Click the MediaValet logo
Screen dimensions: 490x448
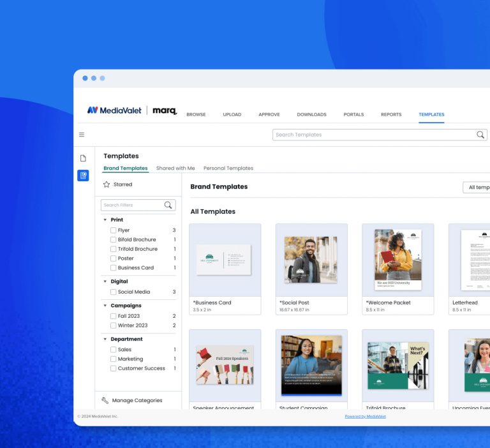coord(114,110)
